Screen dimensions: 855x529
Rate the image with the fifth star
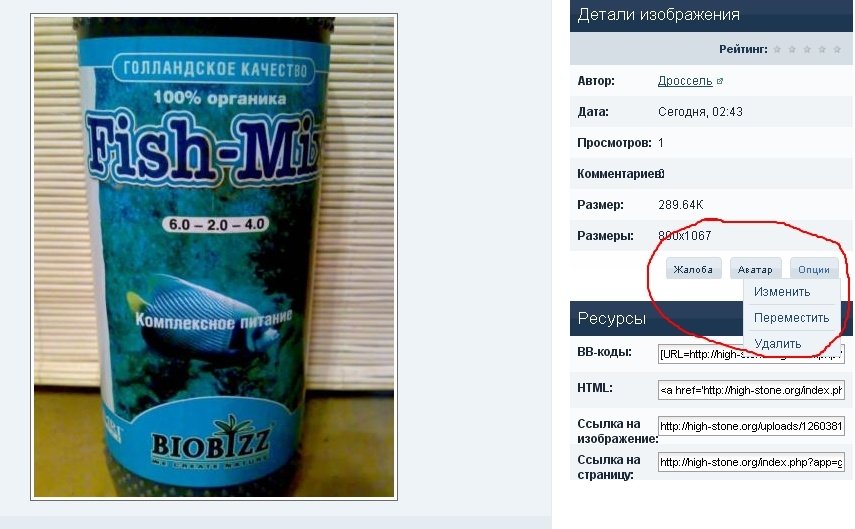(837, 50)
